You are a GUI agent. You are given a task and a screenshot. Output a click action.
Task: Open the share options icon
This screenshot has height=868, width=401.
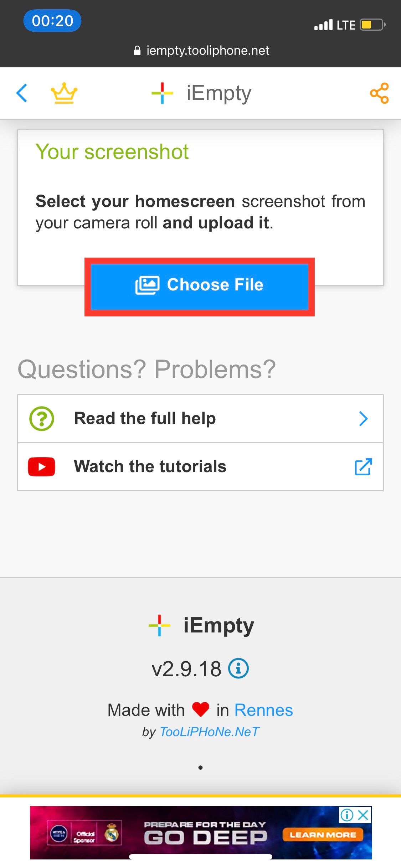pyautogui.click(x=379, y=93)
